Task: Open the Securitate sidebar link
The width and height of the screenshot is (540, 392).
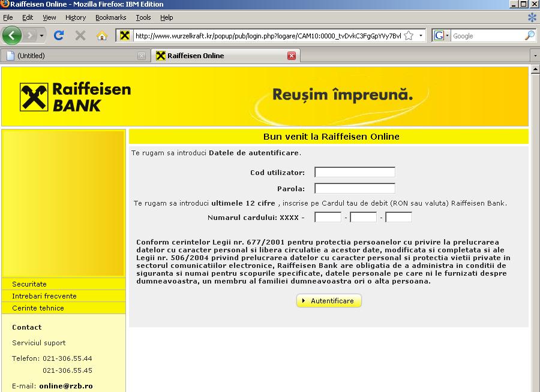Action: pos(64,284)
